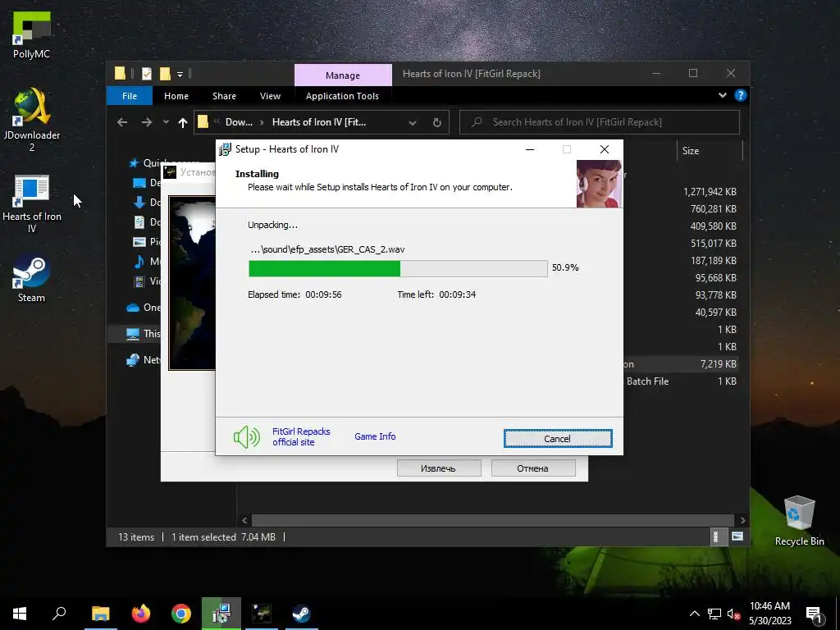This screenshot has width=840, height=630.
Task: Click the Извлечь button
Action: click(439, 468)
